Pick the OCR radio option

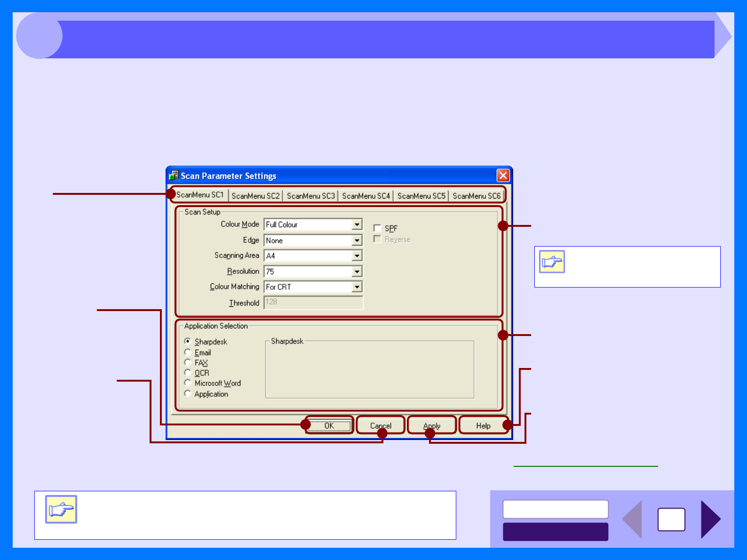pos(188,373)
